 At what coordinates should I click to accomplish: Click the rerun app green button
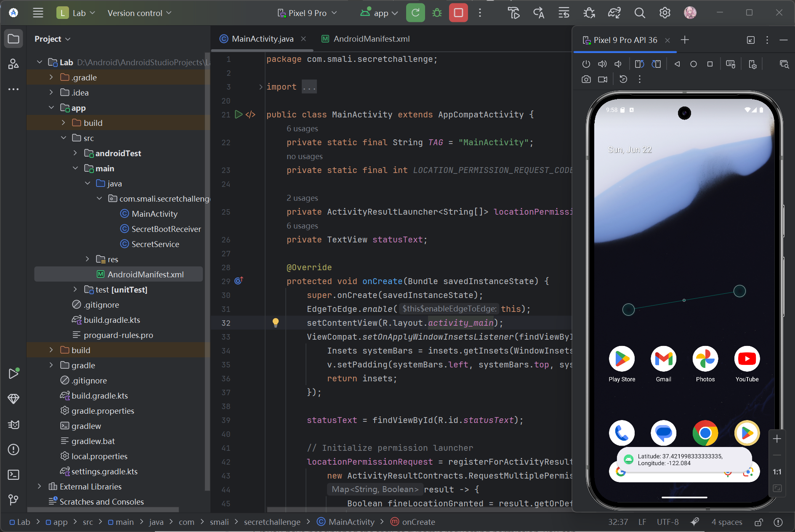click(x=415, y=13)
